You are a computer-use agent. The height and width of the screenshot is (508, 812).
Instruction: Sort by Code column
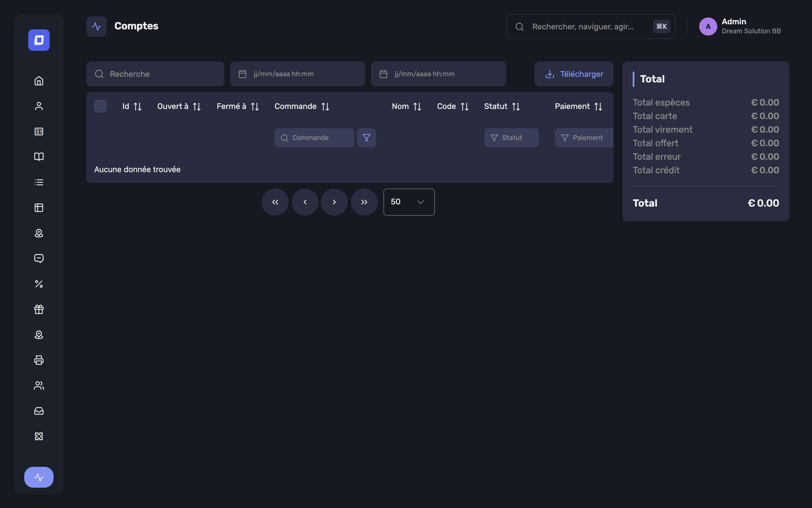click(x=453, y=106)
